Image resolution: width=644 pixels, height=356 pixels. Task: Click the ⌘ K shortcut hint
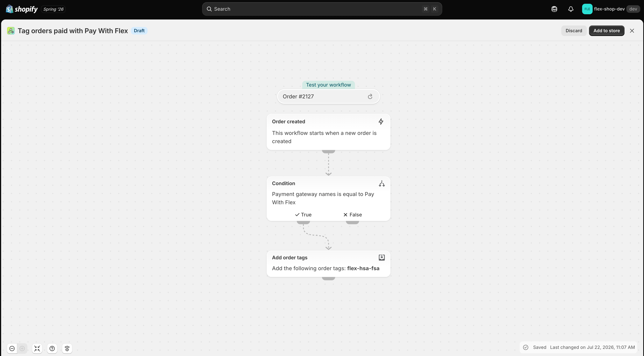[430, 9]
